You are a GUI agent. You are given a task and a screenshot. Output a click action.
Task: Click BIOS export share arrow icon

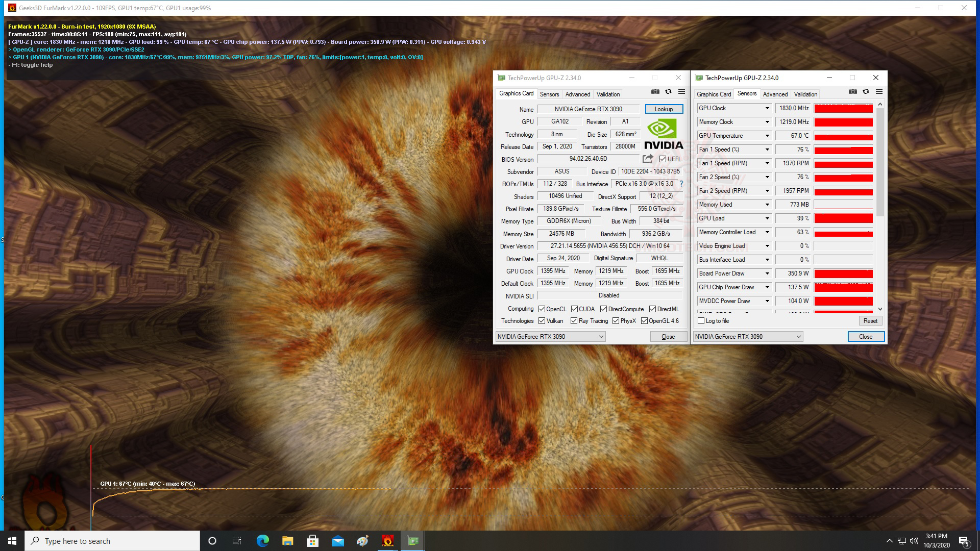pyautogui.click(x=648, y=159)
